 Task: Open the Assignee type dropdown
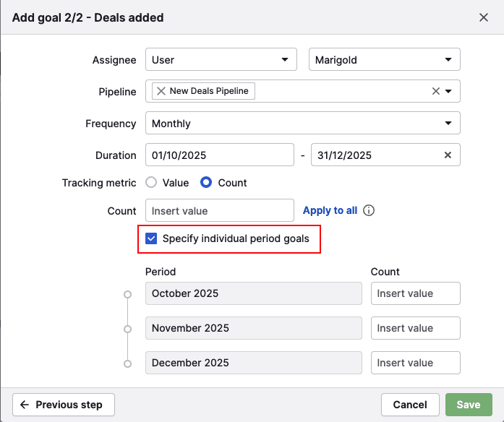click(221, 60)
